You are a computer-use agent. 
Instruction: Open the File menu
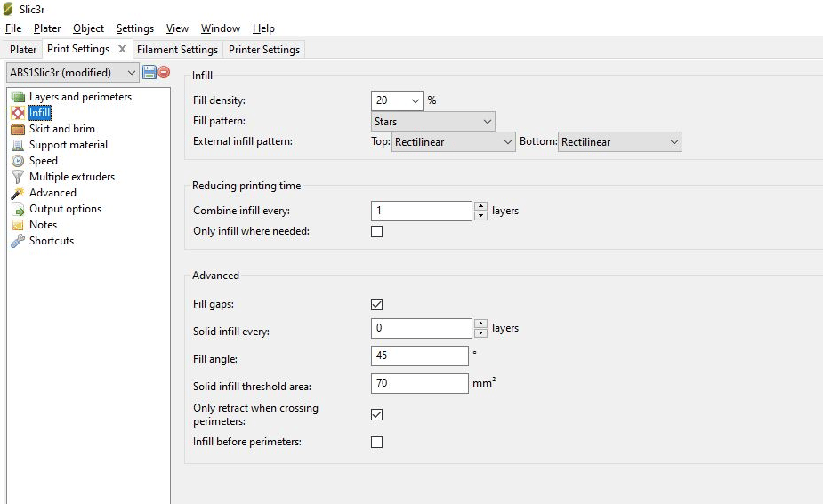click(13, 28)
